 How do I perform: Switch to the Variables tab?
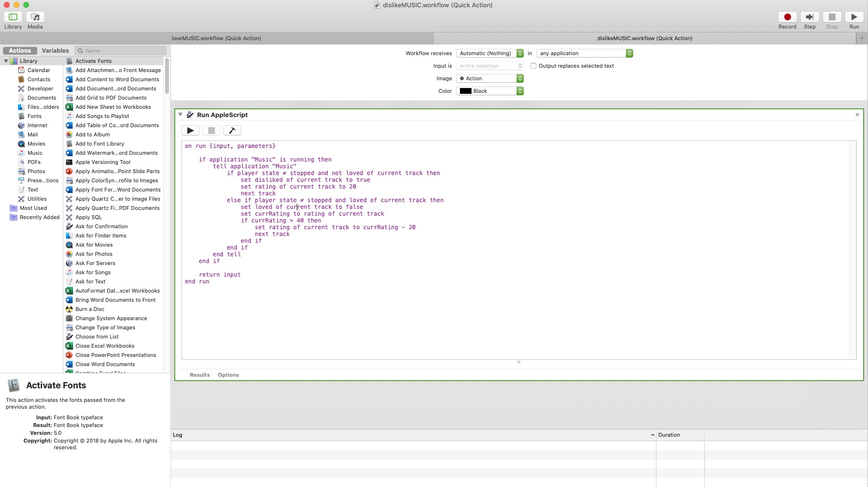pyautogui.click(x=55, y=51)
